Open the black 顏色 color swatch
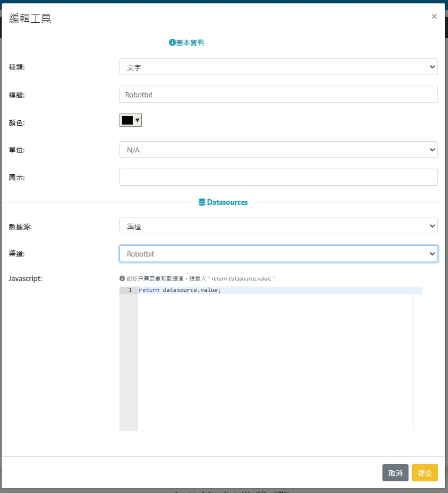The image size is (448, 493). pos(127,120)
